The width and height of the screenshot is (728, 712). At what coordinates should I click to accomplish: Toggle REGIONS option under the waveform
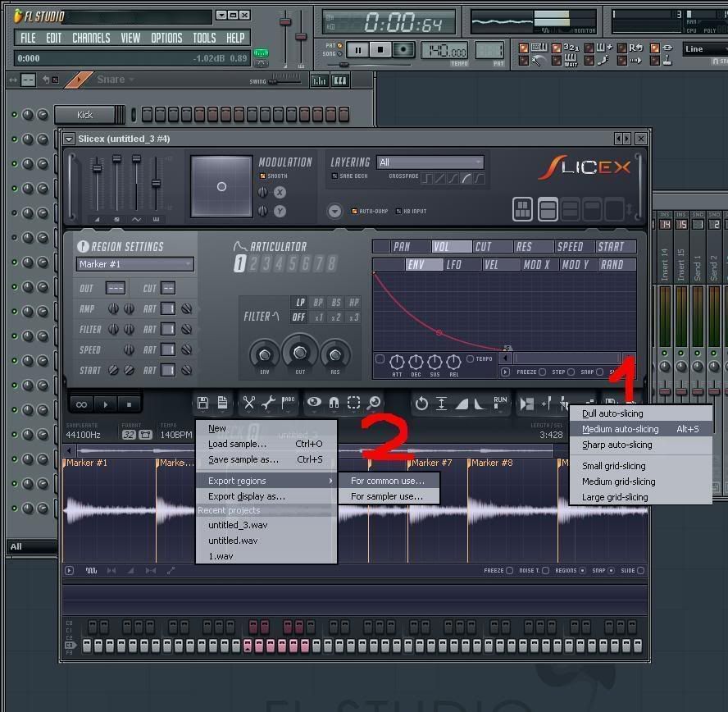coord(582,571)
